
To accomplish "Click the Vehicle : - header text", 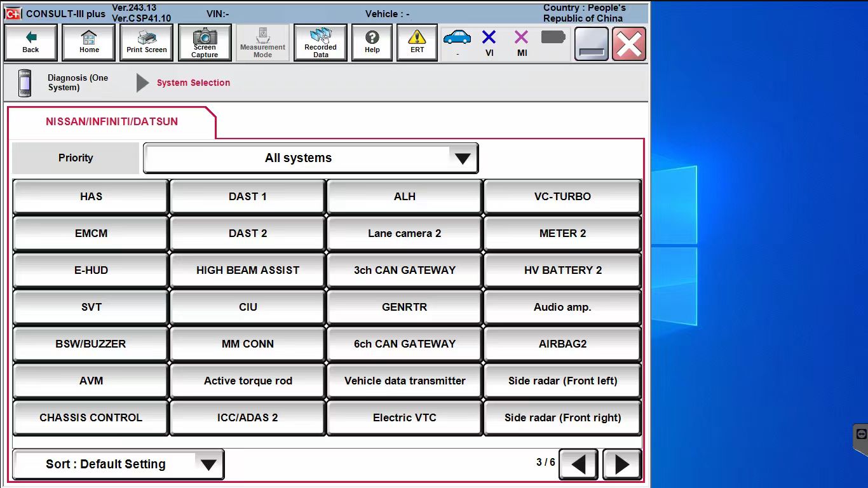I will point(388,13).
